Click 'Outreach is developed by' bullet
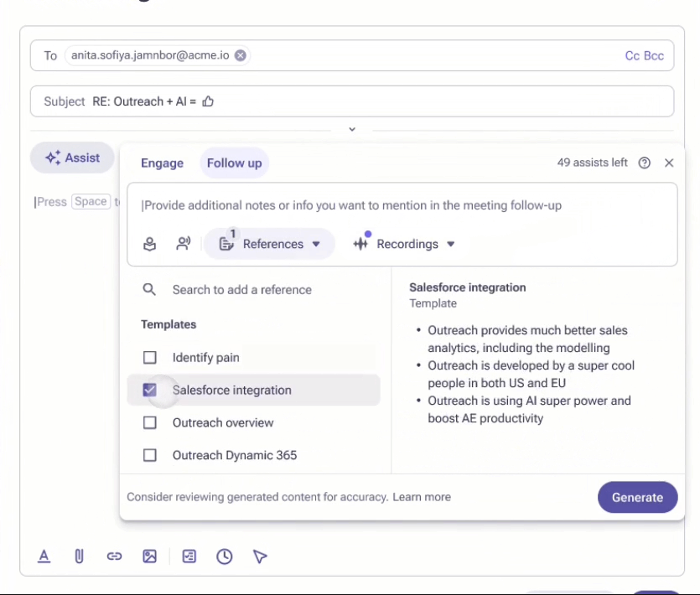This screenshot has width=700, height=595. point(531,375)
